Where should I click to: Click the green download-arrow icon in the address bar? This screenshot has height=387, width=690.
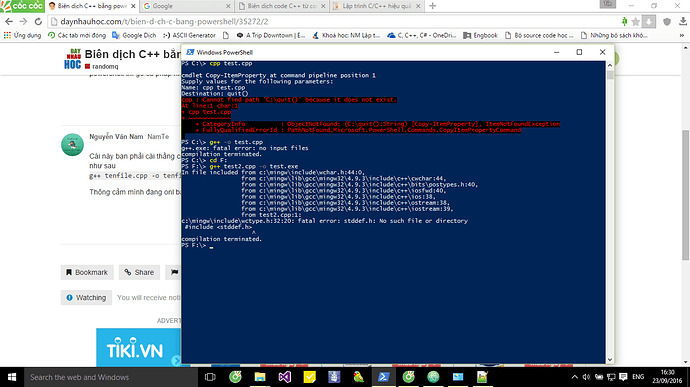click(x=624, y=22)
